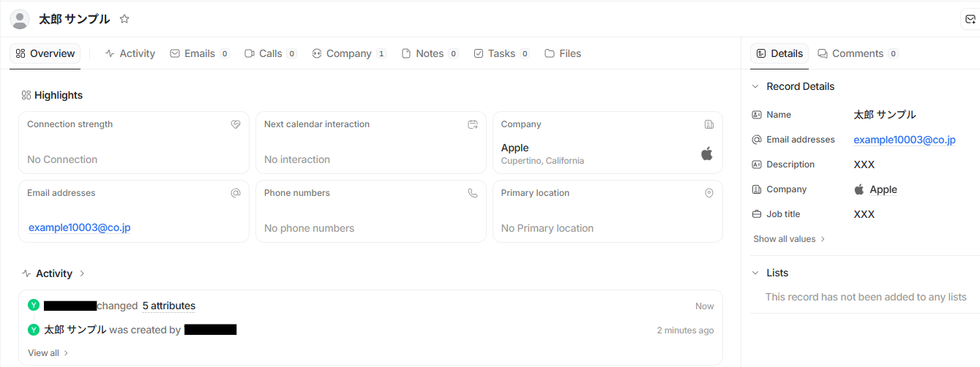The height and width of the screenshot is (367, 980).
Task: Expand Show all values
Action: 789,239
